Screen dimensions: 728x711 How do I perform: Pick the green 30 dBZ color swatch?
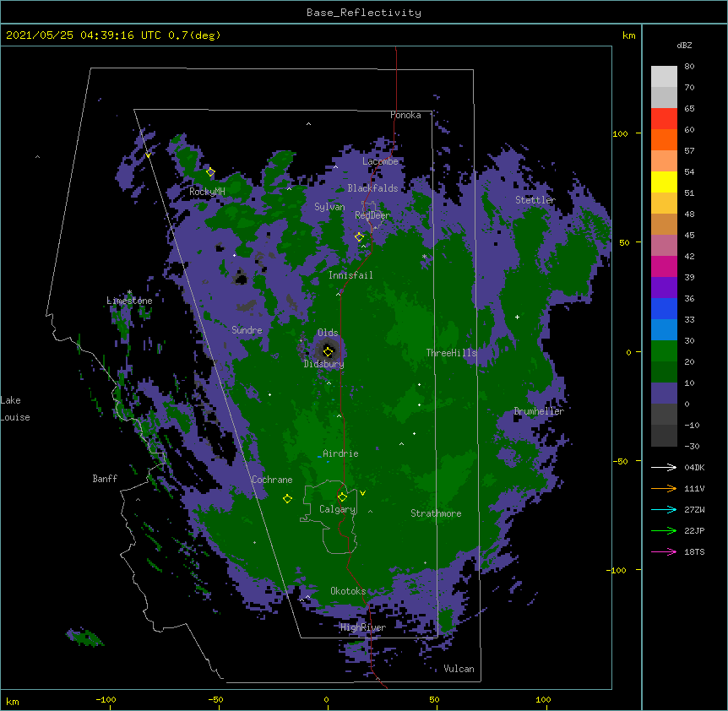664,351
